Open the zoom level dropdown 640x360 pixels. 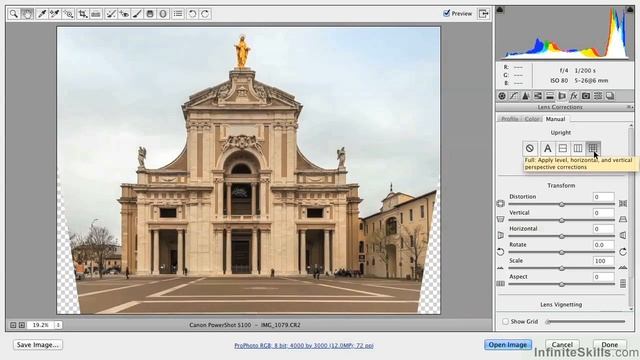click(x=58, y=325)
